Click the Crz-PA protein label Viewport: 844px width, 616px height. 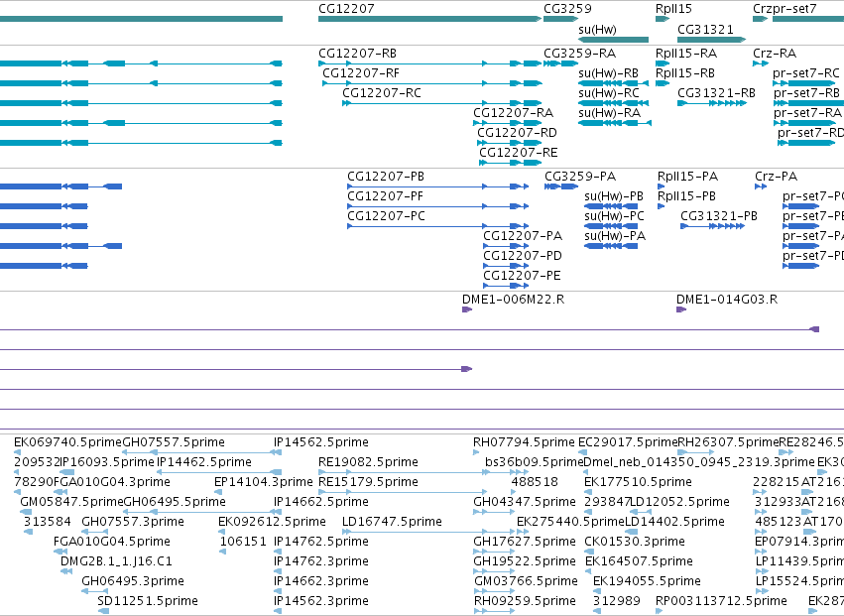click(777, 177)
